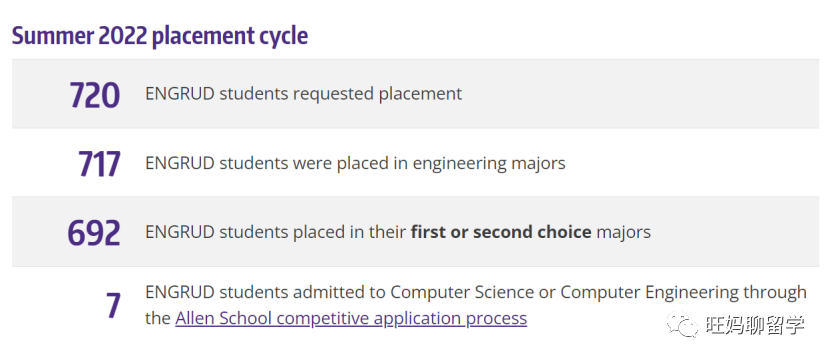
Task: Click the word ENGRUD in the last row
Action: pyautogui.click(x=180, y=292)
